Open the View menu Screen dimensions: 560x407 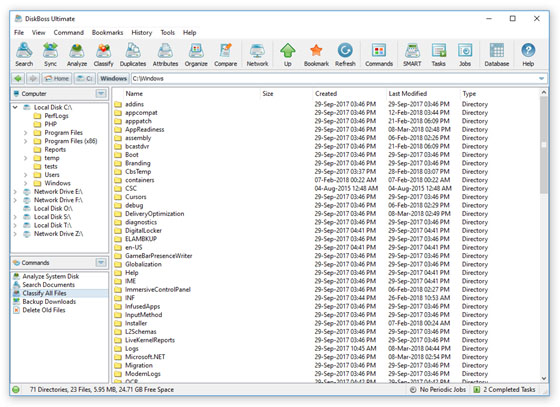pyautogui.click(x=39, y=32)
